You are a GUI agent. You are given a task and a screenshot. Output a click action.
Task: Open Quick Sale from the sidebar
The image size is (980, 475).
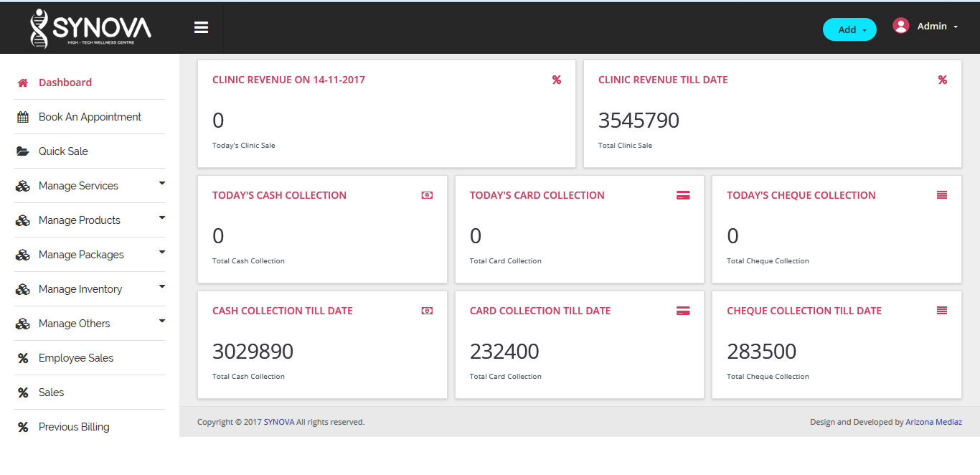coord(63,151)
